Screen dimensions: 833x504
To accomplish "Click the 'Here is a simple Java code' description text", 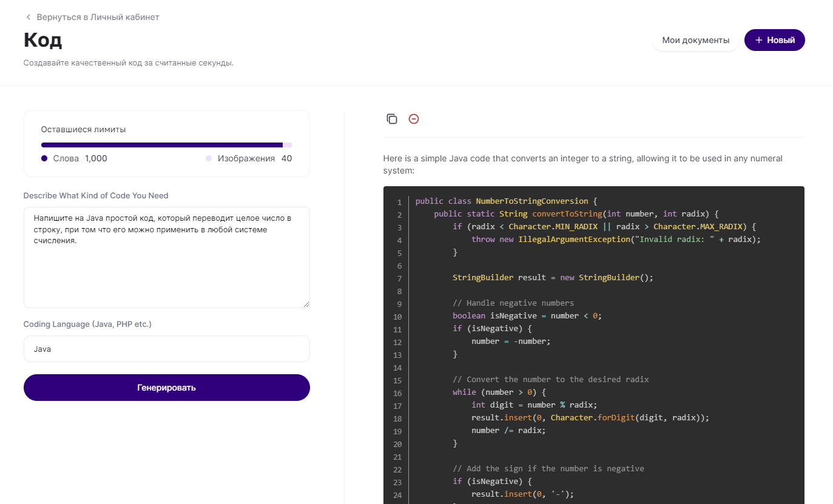I will [x=583, y=164].
